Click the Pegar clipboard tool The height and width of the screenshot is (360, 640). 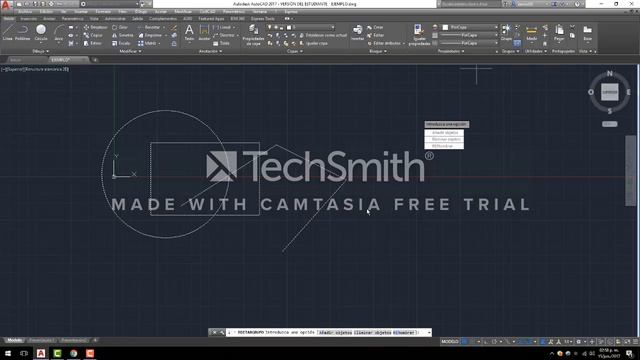point(559,32)
